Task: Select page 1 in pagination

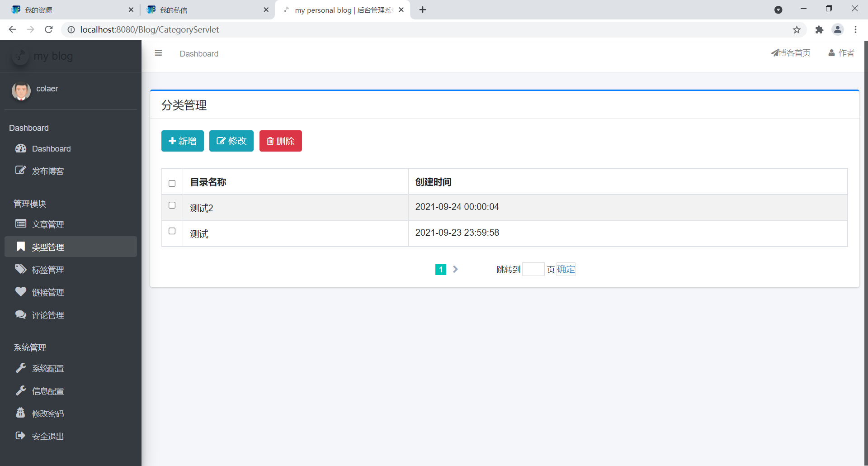Action: (441, 270)
